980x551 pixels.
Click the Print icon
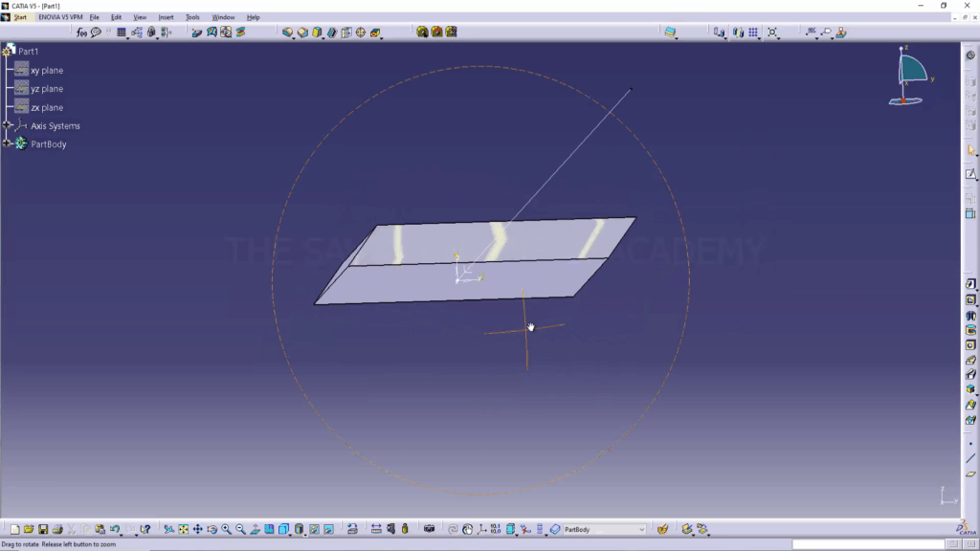pos(57,529)
